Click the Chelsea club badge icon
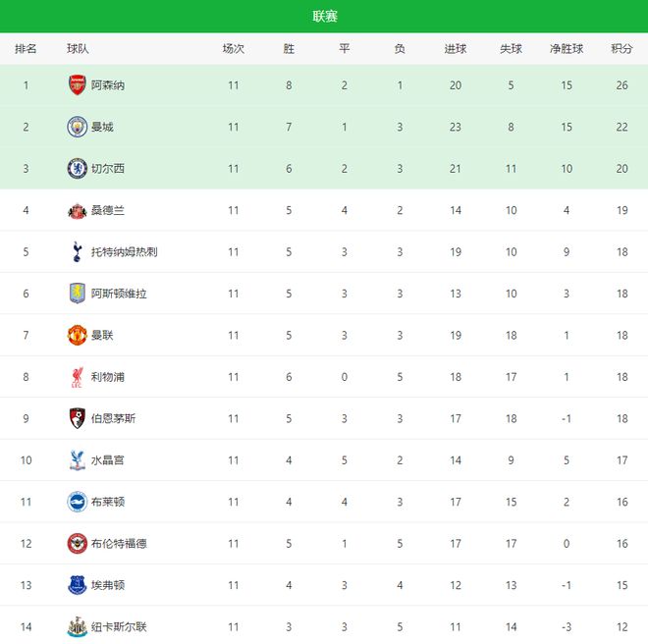The height and width of the screenshot is (644, 648). click(x=77, y=169)
